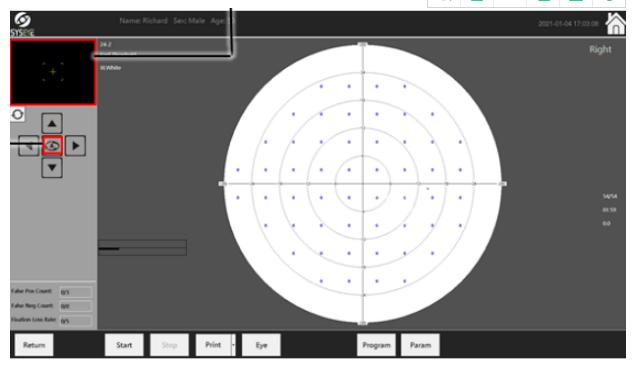The height and width of the screenshot is (371, 638).
Task: Click the center eye auto-align icon
Action: (x=52, y=146)
